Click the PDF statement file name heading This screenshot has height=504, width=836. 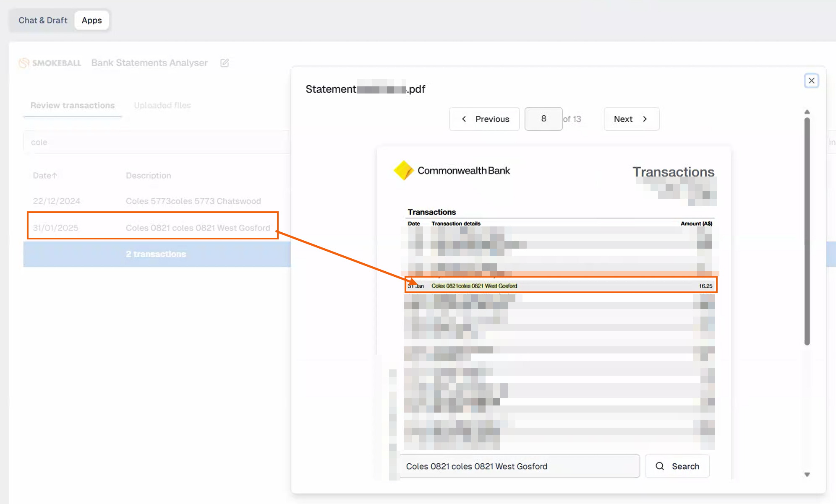365,89
